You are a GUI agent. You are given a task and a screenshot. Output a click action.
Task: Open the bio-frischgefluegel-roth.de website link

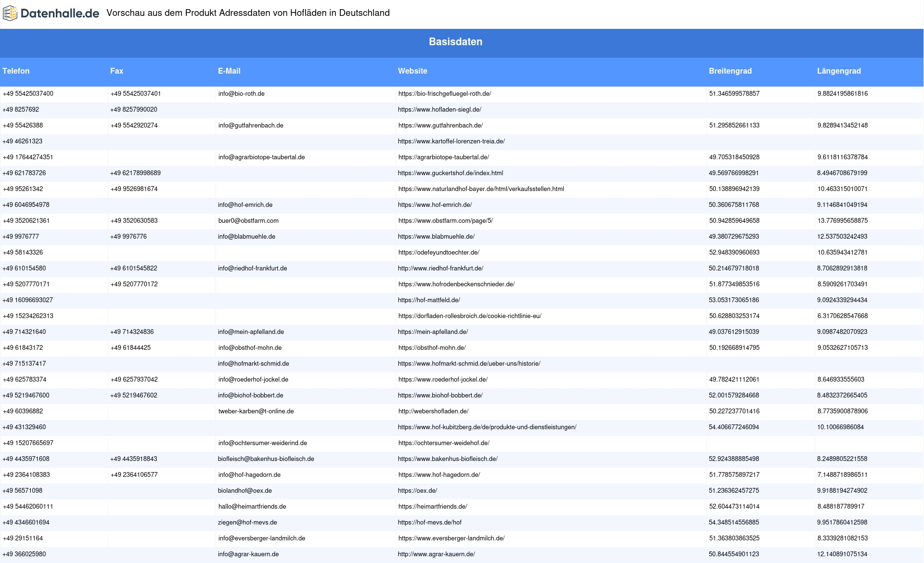445,94
